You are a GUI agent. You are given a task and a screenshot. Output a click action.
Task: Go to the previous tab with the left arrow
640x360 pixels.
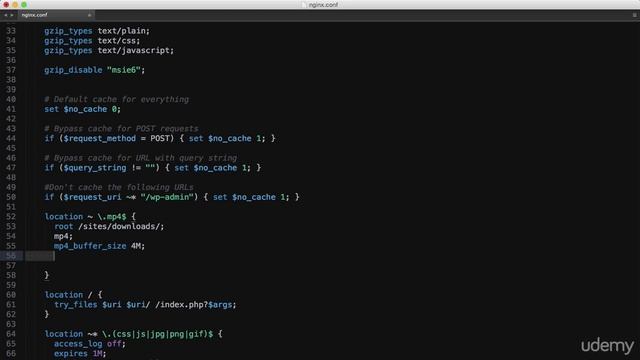point(6,15)
